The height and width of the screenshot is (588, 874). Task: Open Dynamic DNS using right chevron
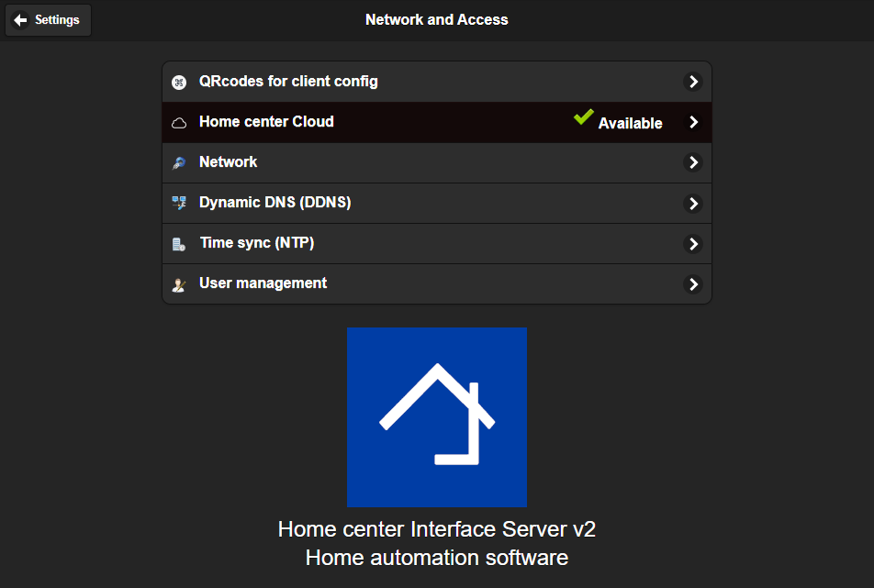click(693, 204)
